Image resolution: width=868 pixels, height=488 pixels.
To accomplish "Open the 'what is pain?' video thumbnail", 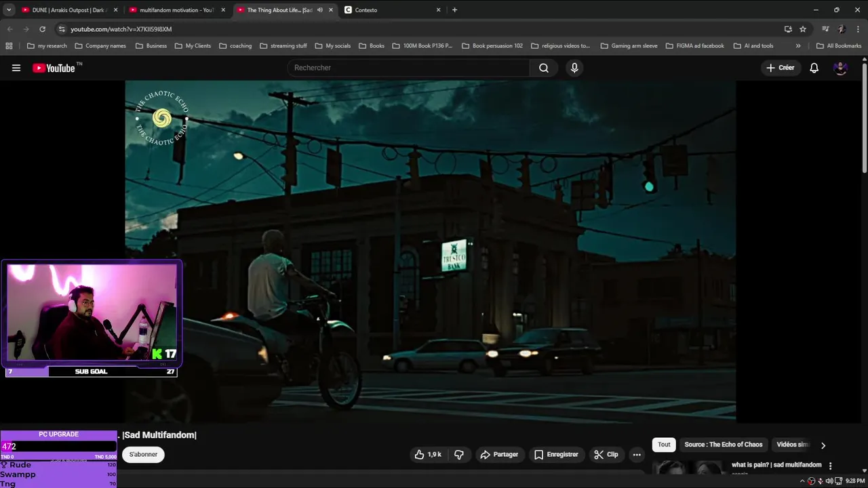I will [689, 468].
